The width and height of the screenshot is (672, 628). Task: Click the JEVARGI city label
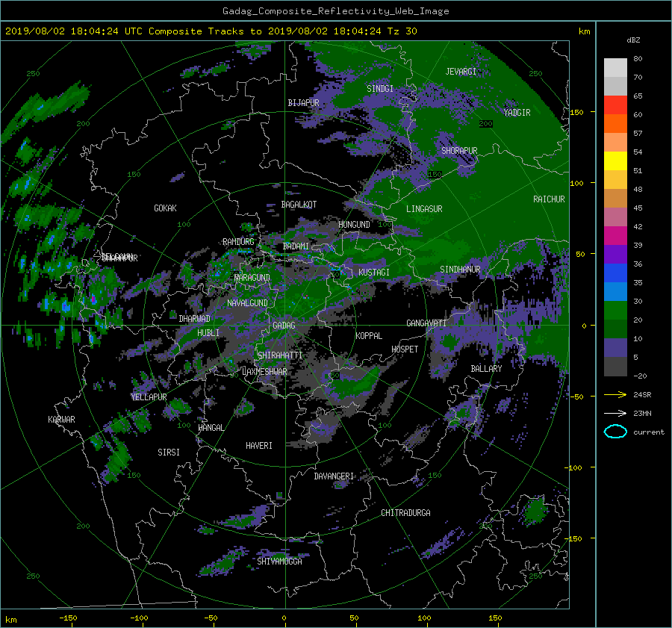(461, 72)
